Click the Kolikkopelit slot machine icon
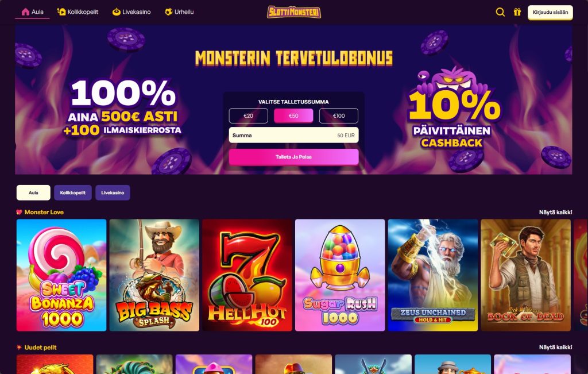The width and height of the screenshot is (588, 374). (x=61, y=11)
